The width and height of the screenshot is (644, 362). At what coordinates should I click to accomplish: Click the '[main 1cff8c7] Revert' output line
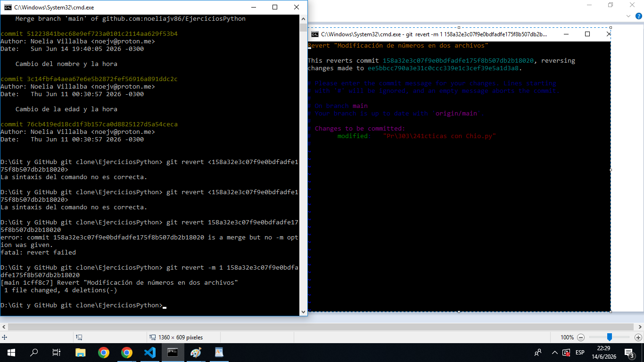click(119, 283)
